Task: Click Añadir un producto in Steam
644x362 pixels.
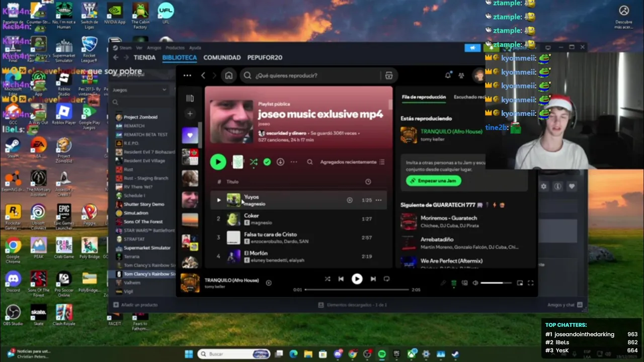Action: [136, 305]
